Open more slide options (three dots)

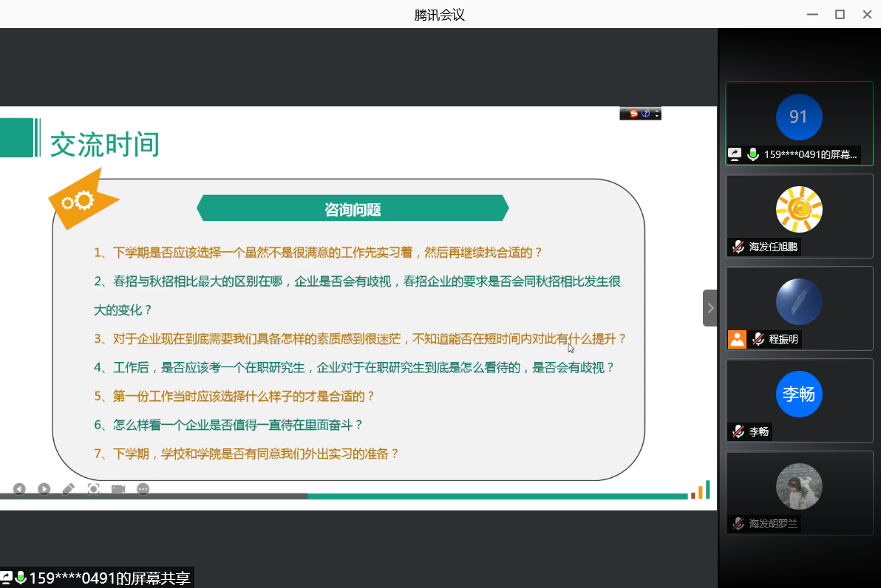coord(143,489)
